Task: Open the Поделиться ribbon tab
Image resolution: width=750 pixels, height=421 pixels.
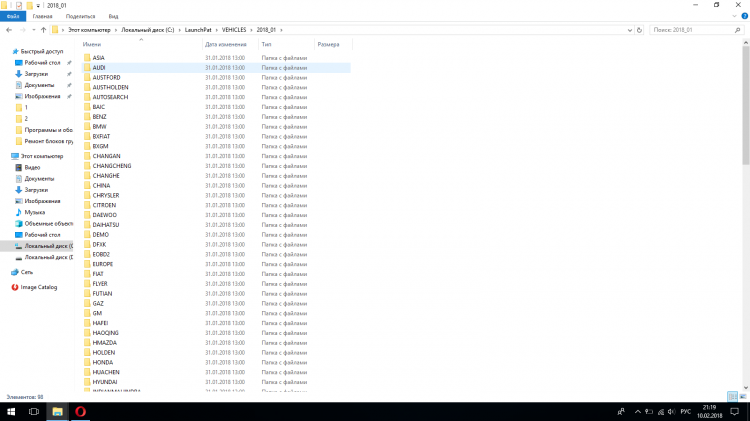Action: 80,17
